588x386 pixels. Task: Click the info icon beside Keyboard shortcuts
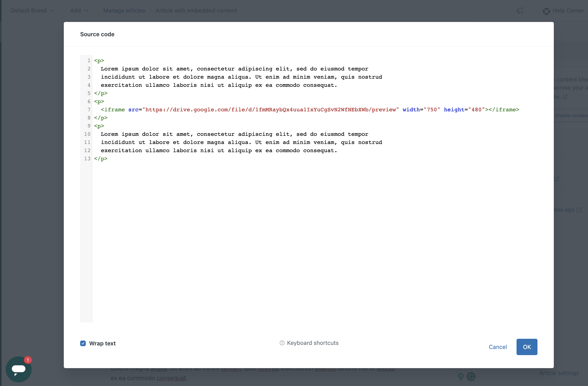(282, 343)
